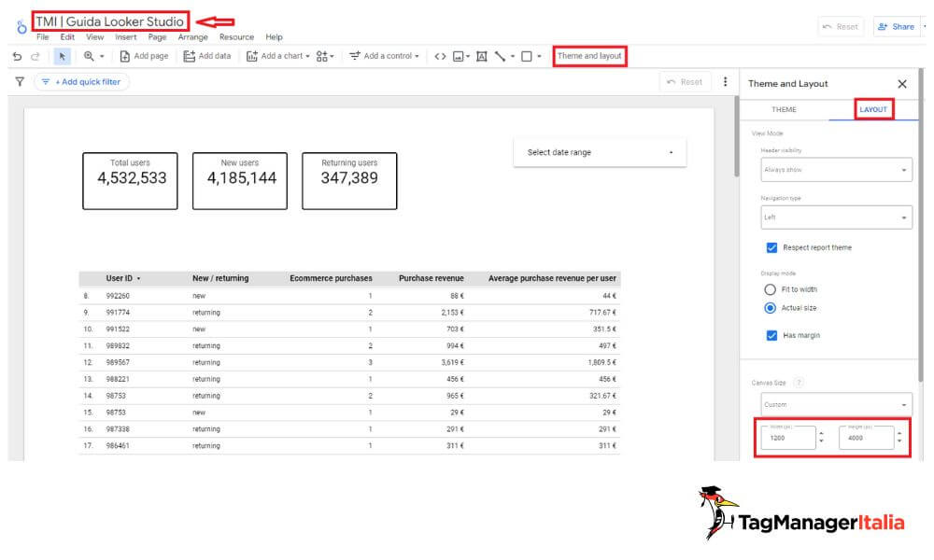The width and height of the screenshot is (934, 560).
Task: Select Fit to width radio option
Action: 770,289
